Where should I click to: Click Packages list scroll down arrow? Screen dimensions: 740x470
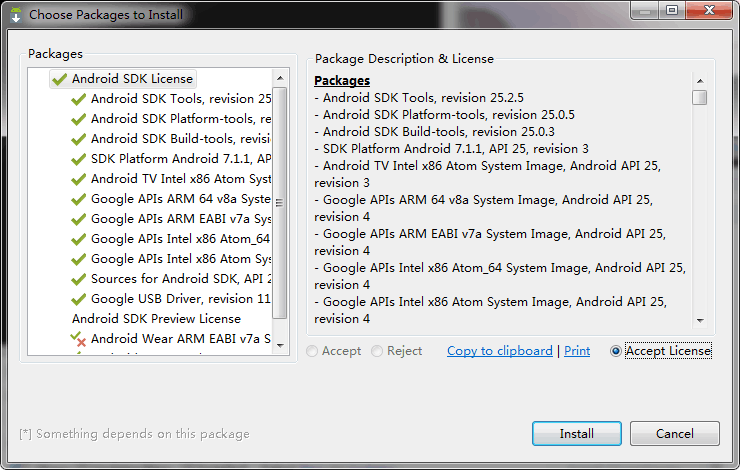pyautogui.click(x=280, y=346)
